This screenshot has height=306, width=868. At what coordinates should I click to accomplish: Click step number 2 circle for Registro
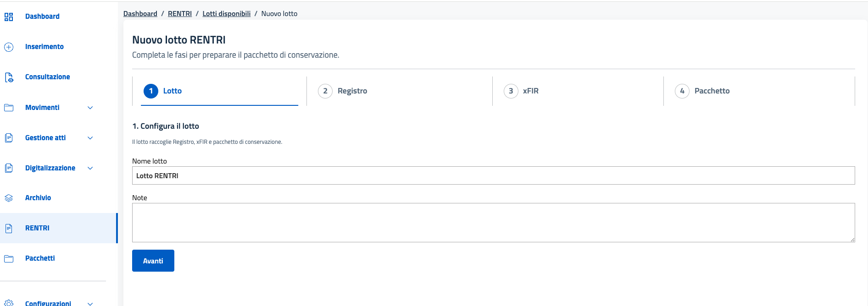pos(325,91)
